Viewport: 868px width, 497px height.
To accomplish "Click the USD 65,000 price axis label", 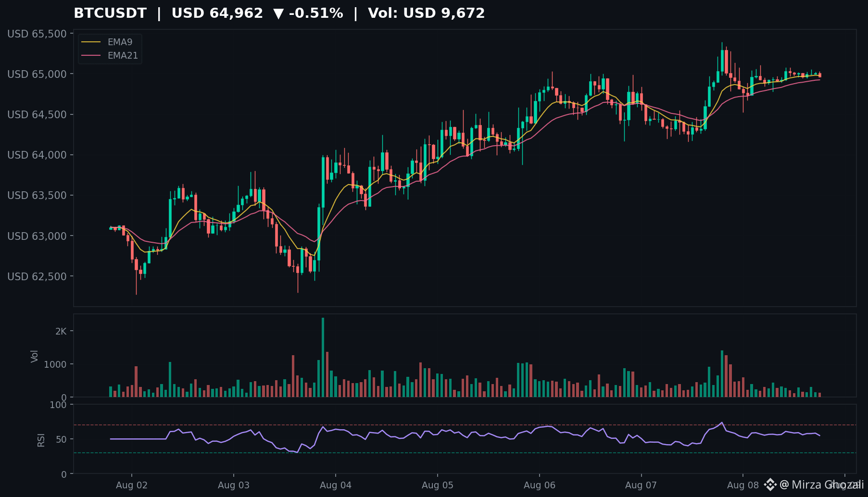I will tap(37, 74).
